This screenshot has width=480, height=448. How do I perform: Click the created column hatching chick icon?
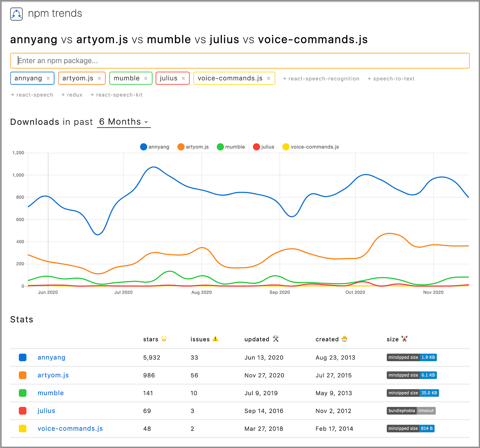(345, 339)
